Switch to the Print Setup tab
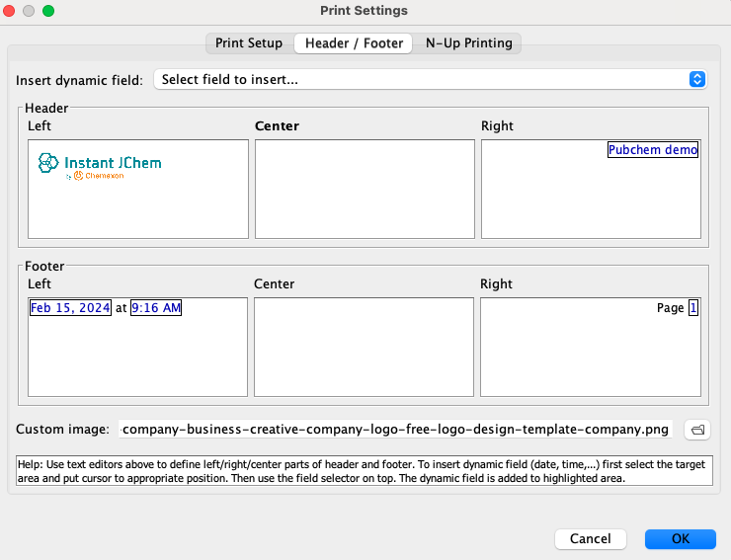Viewport: 731px width, 560px height. (249, 43)
